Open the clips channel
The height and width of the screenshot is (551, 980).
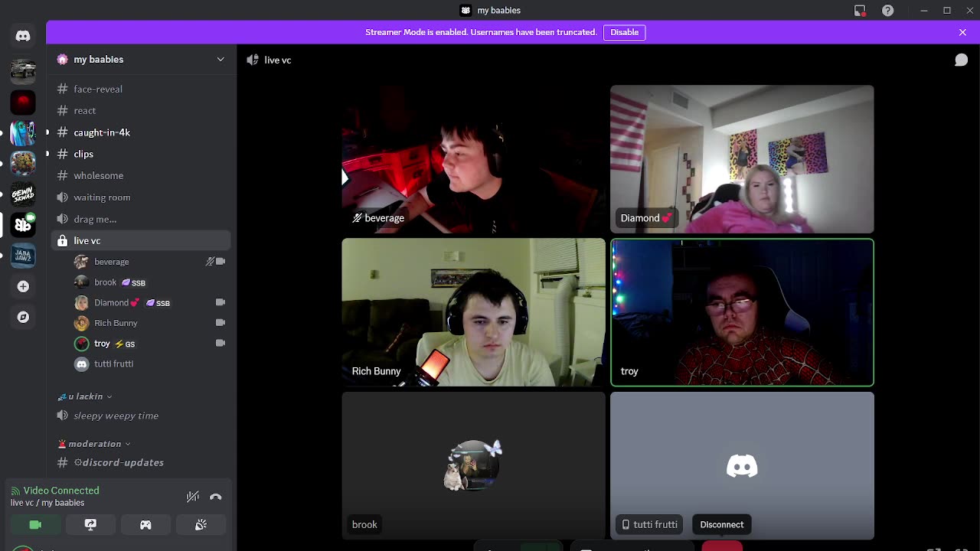click(142, 154)
